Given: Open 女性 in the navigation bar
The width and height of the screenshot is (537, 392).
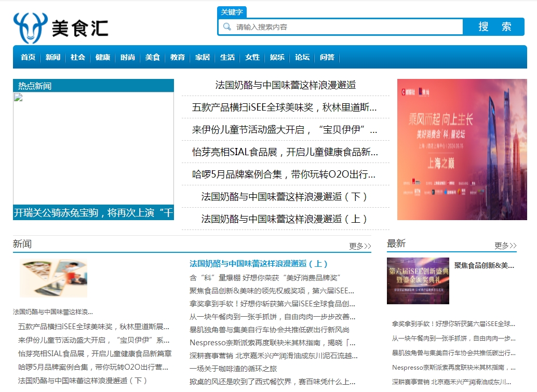Looking at the screenshot, I should click(x=252, y=57).
